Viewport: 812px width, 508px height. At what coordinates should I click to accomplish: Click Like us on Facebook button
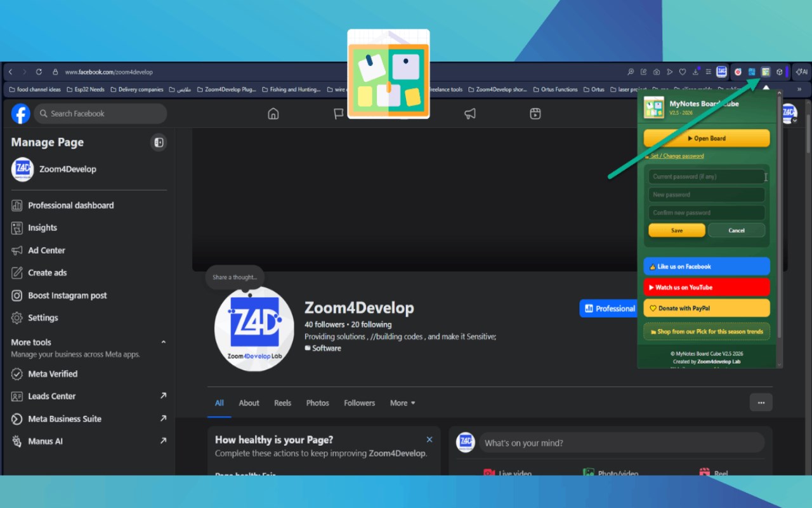tap(707, 267)
